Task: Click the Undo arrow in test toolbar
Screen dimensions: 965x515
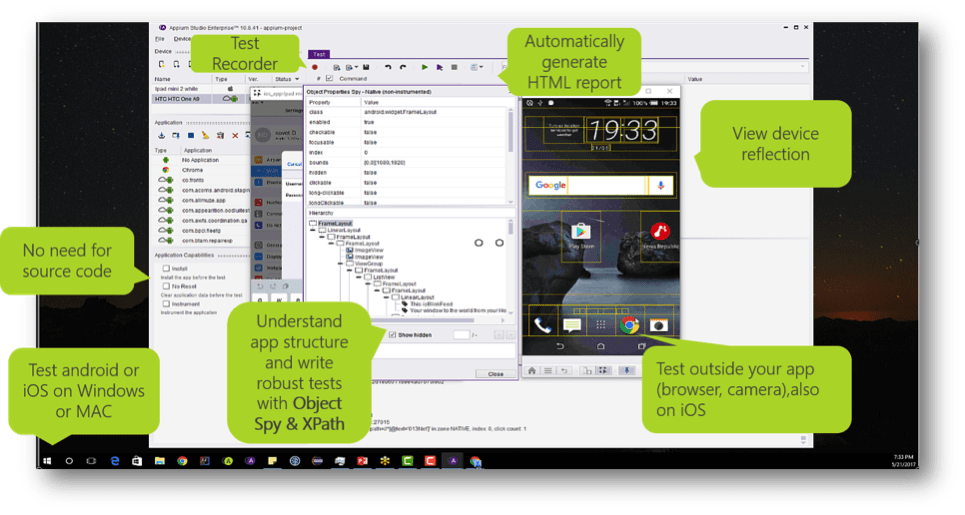Action: [387, 67]
